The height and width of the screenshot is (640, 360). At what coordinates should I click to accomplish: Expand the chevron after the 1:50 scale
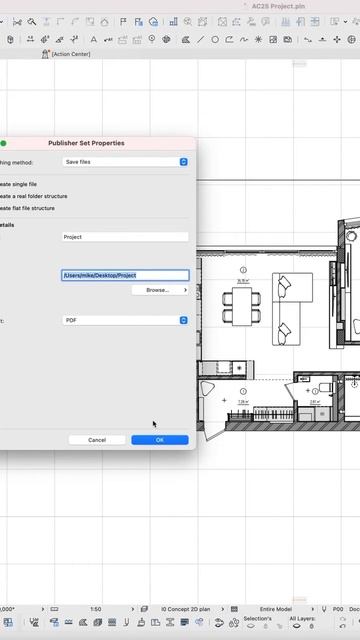coord(133,609)
